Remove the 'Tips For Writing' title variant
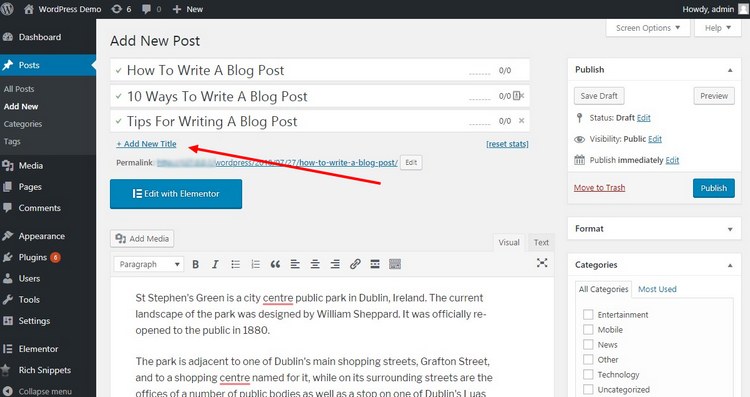 click(521, 121)
